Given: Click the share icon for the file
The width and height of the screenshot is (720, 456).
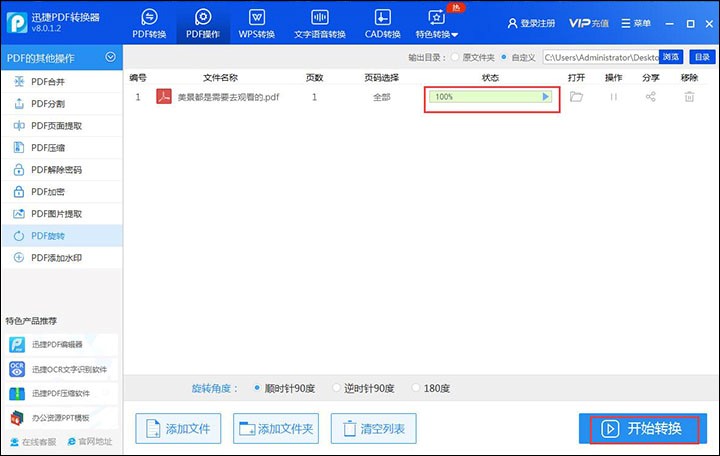Looking at the screenshot, I should [x=651, y=96].
